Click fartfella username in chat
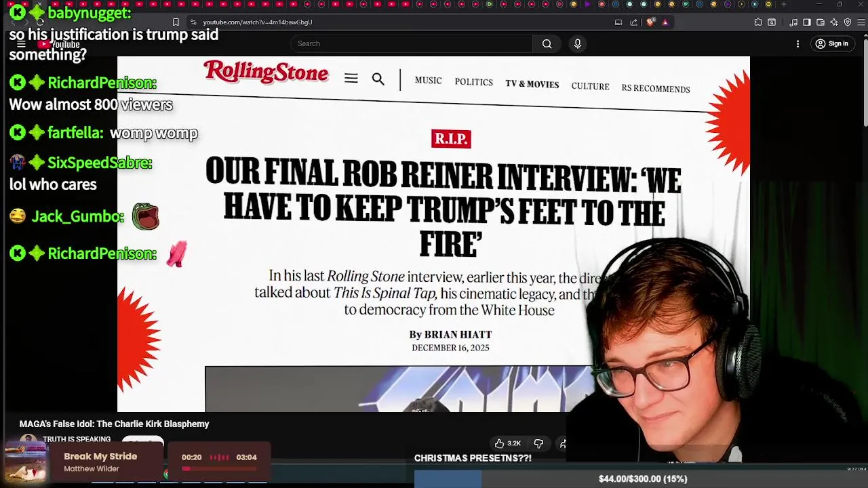The image size is (868, 488). (75, 133)
